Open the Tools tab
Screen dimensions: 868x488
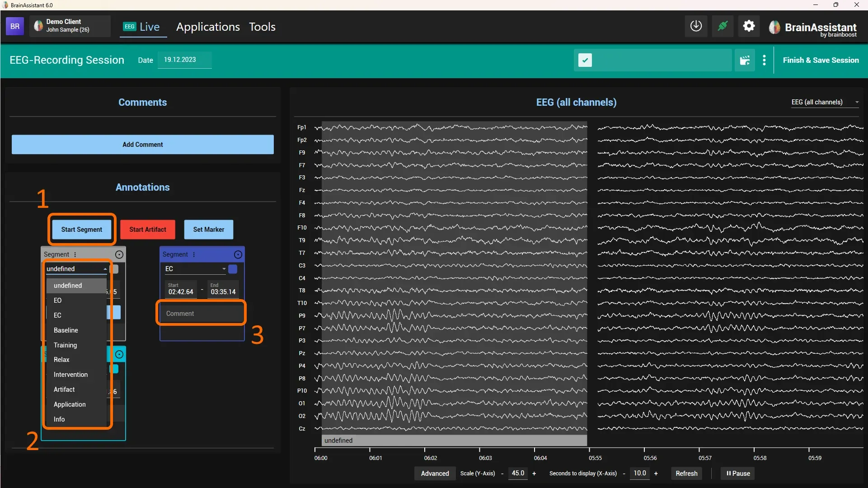[x=262, y=27]
